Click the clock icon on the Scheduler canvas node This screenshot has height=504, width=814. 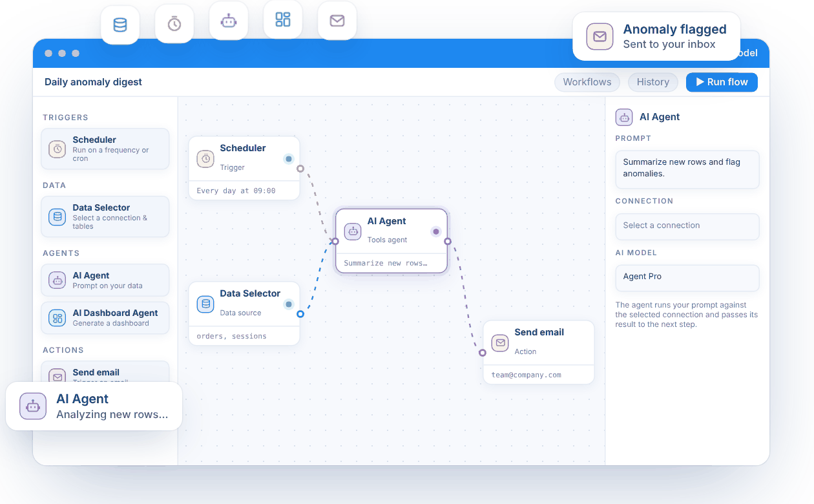tap(205, 158)
